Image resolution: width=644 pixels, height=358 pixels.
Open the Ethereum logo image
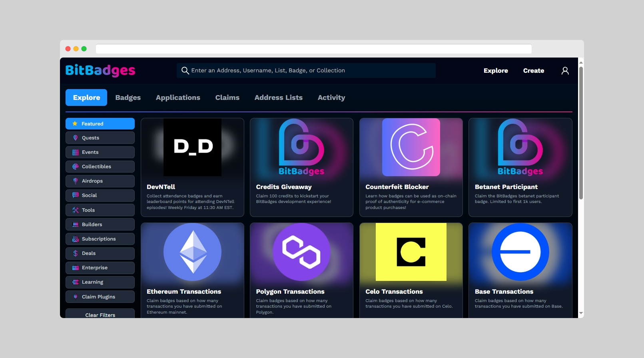coord(193,252)
